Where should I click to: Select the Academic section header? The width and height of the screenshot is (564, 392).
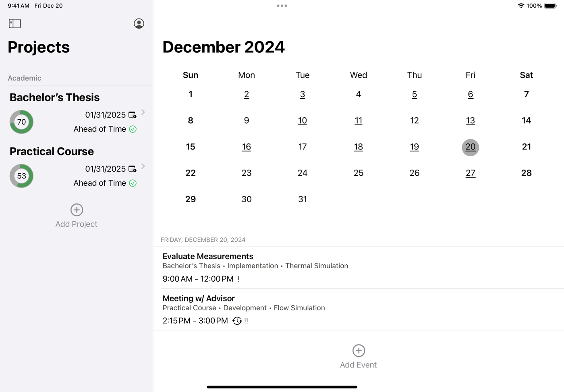coord(25,78)
